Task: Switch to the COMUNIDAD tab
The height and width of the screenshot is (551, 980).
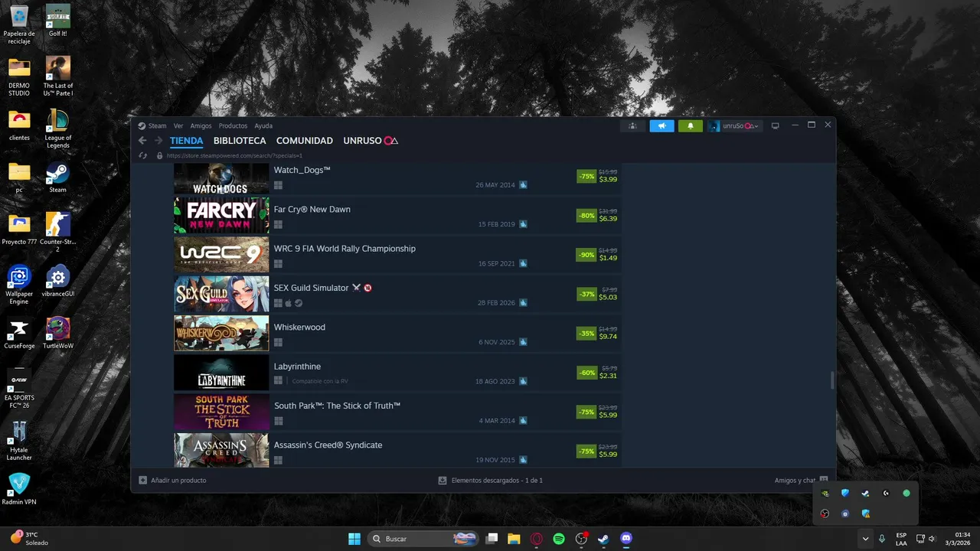Action: tap(305, 141)
